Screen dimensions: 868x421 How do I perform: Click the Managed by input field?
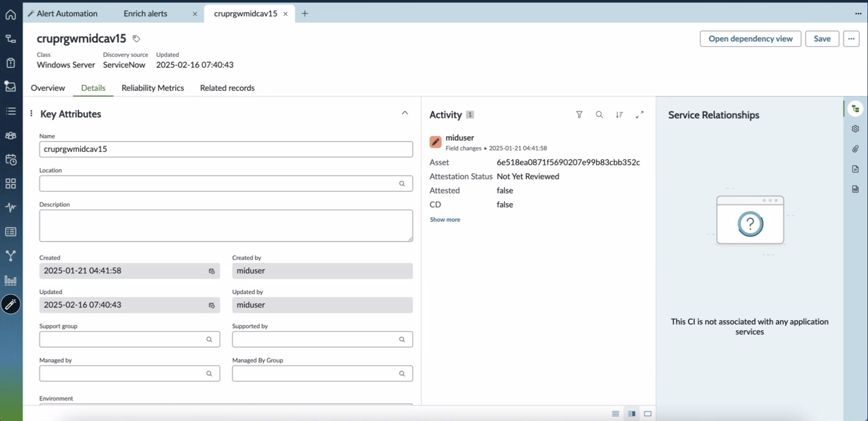pos(130,374)
